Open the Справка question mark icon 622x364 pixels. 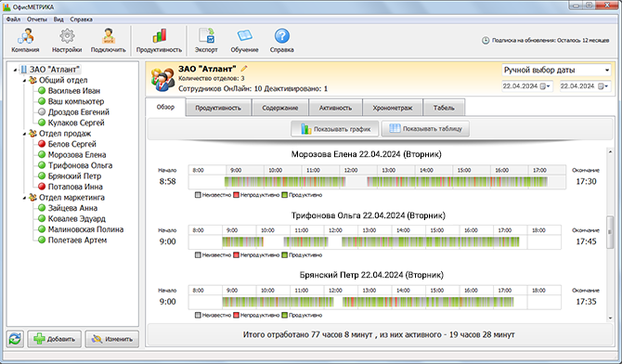click(281, 36)
